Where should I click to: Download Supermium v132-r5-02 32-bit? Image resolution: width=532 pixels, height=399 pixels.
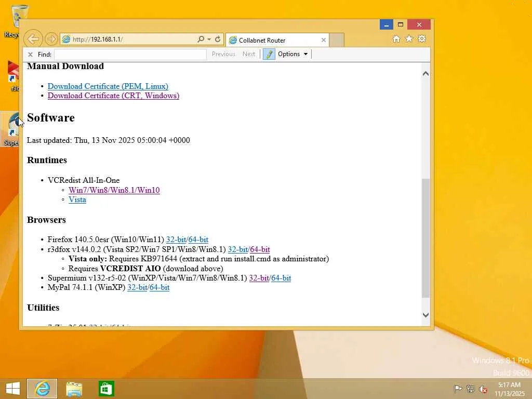(259, 278)
